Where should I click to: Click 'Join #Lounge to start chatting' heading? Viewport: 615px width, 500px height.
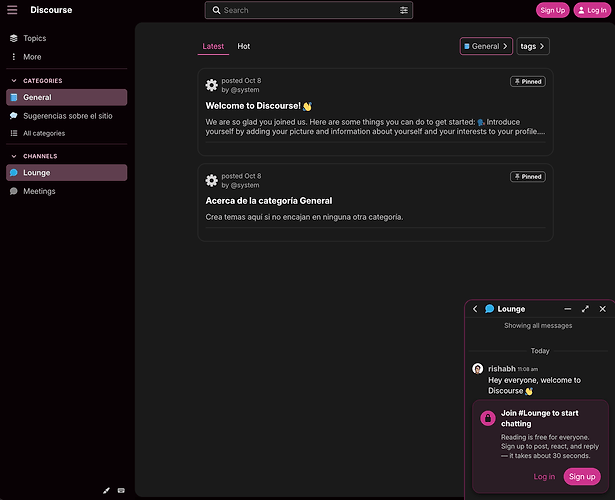[540, 418]
